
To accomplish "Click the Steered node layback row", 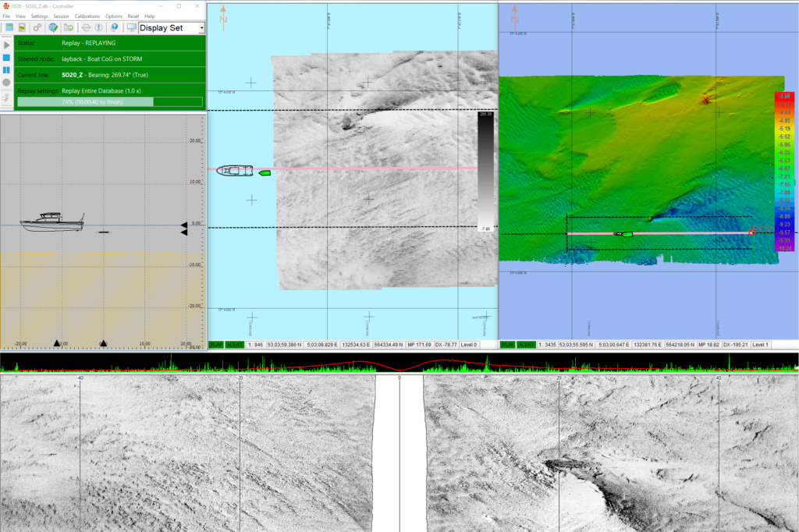I will [109, 59].
